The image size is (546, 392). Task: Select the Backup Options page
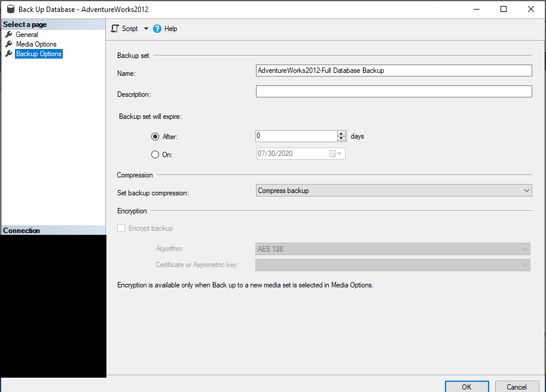click(39, 54)
